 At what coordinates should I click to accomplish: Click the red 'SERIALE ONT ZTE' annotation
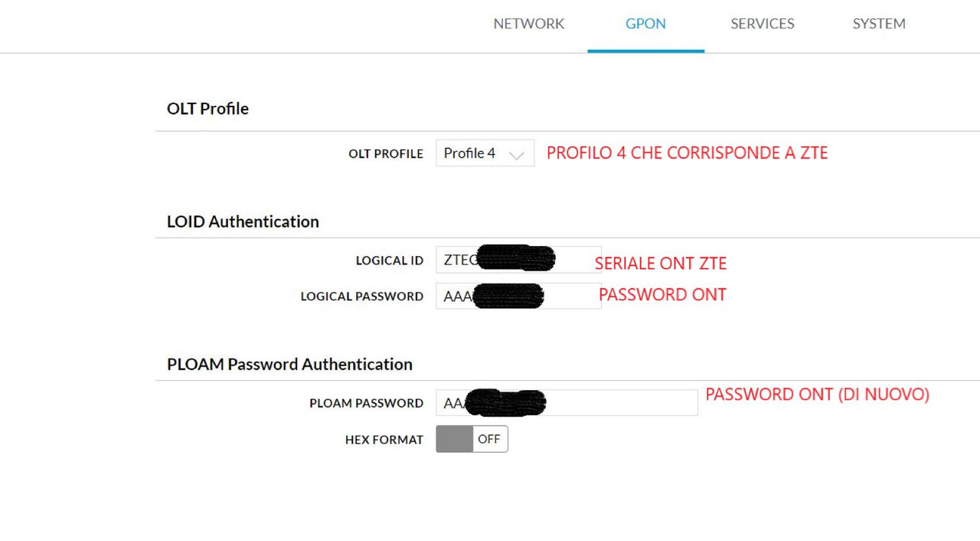pos(660,264)
